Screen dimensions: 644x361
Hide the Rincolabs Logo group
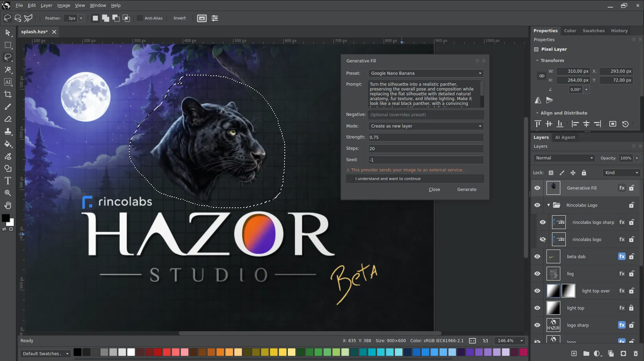pos(537,205)
